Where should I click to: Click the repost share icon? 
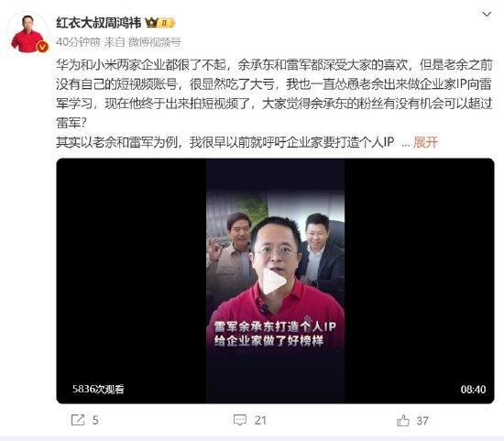point(78,420)
